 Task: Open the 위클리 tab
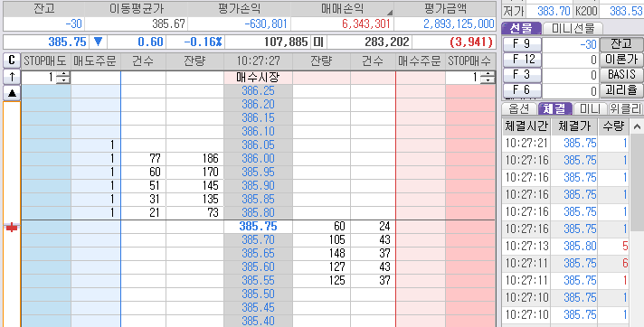626,108
